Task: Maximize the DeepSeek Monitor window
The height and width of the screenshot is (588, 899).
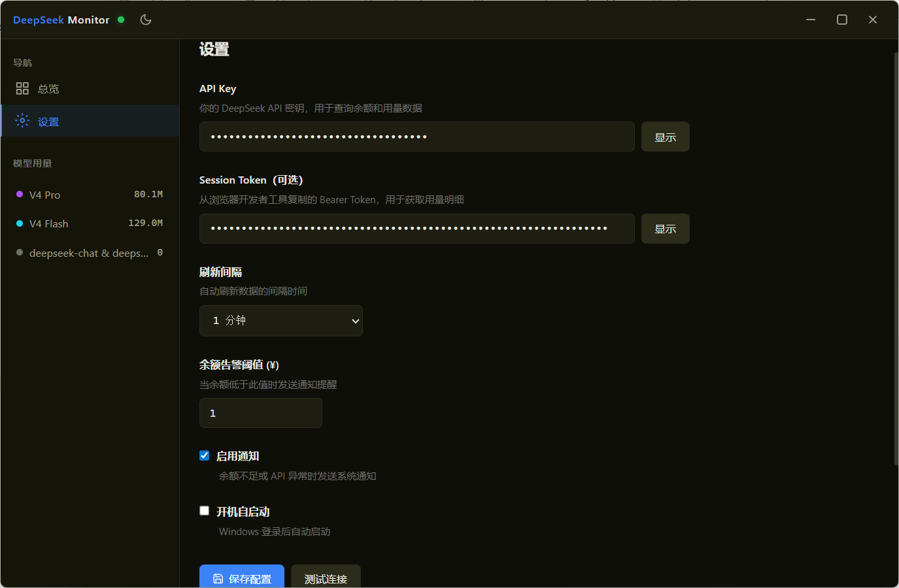Action: (842, 20)
